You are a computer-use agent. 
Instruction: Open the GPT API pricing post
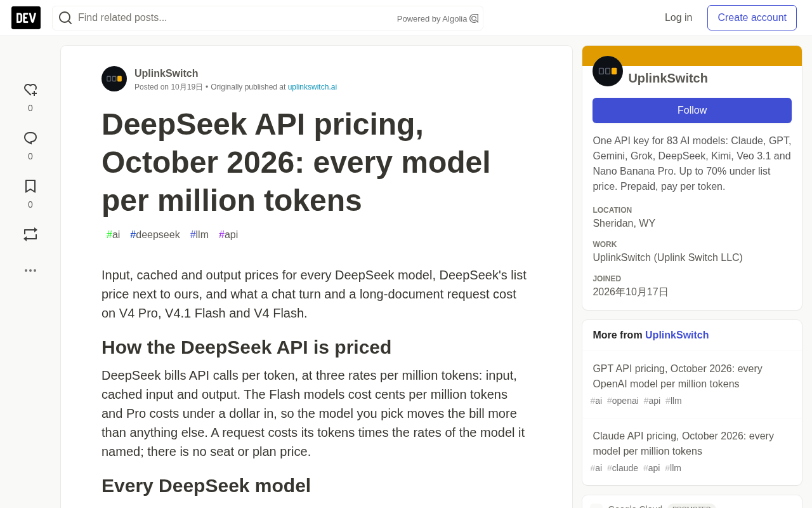(x=678, y=377)
